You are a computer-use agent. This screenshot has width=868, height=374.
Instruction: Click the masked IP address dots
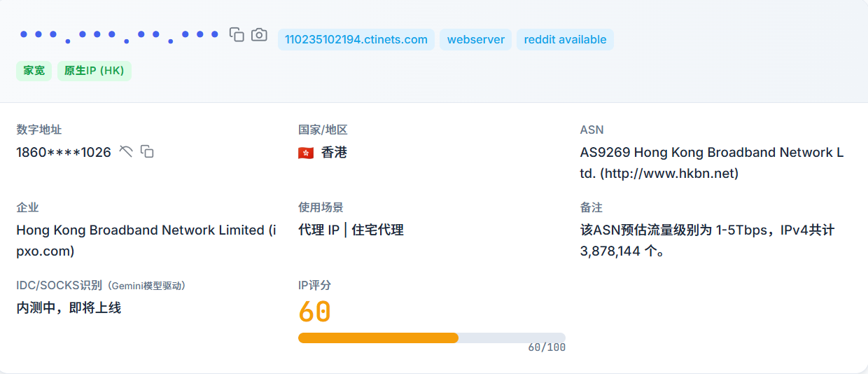coord(119,35)
